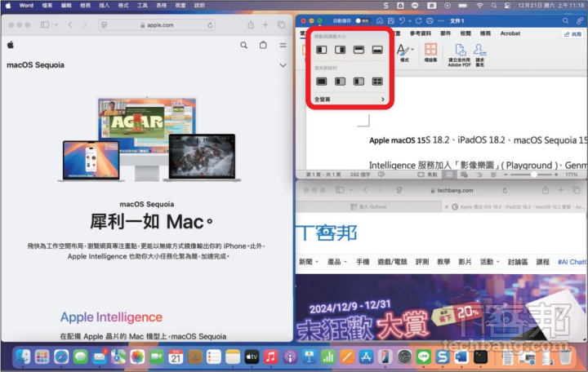Tile Word window to the left half

(322, 50)
